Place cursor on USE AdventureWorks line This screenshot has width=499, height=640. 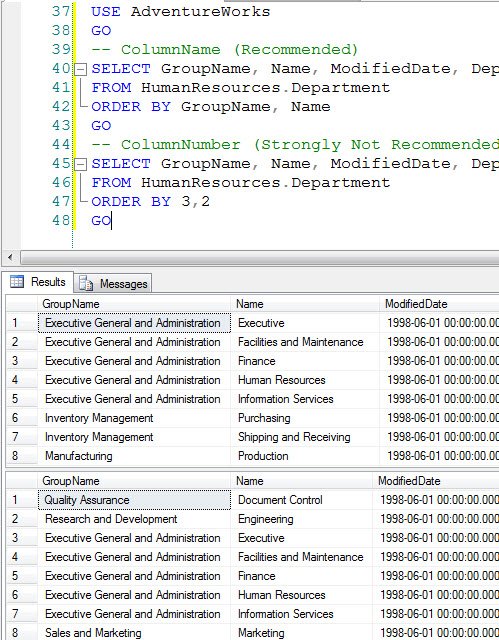tap(180, 11)
